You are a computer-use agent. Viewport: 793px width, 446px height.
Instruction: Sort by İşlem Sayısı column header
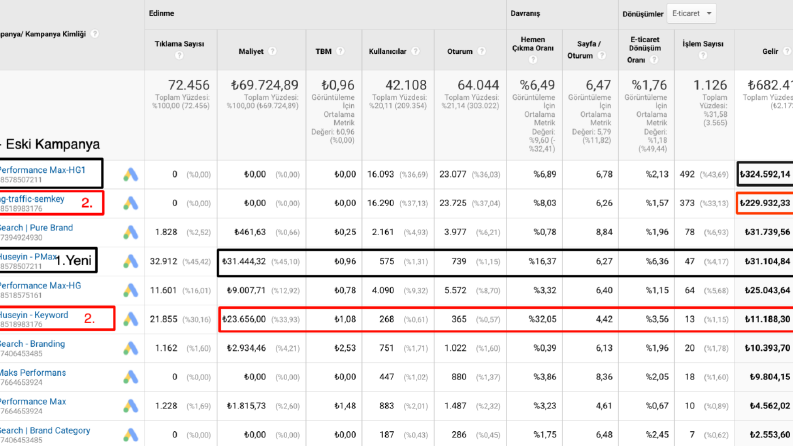pos(702,44)
